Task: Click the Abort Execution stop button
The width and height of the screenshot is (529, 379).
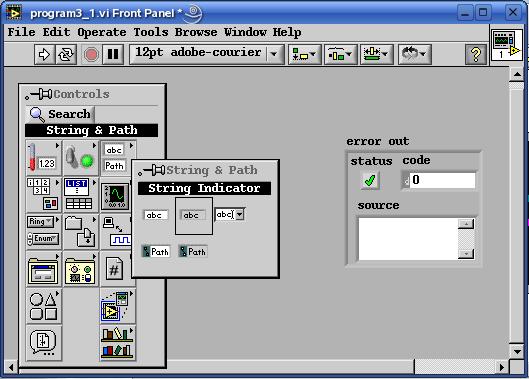Action: pos(91,54)
